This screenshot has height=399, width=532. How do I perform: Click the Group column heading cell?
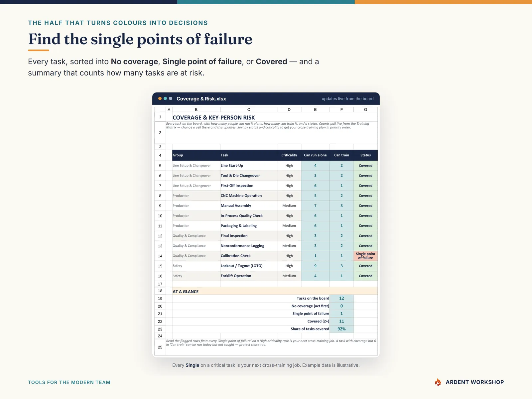point(196,155)
